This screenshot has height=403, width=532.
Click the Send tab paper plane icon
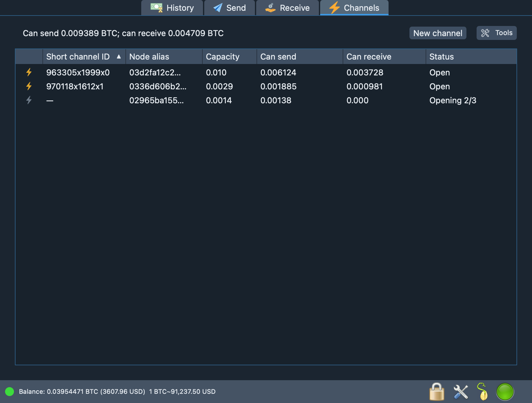point(218,8)
